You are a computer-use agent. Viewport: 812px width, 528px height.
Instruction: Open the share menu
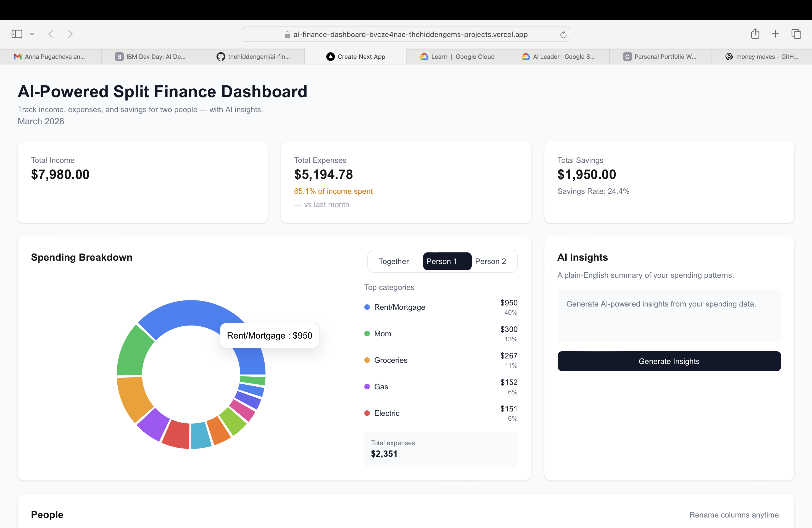(755, 34)
